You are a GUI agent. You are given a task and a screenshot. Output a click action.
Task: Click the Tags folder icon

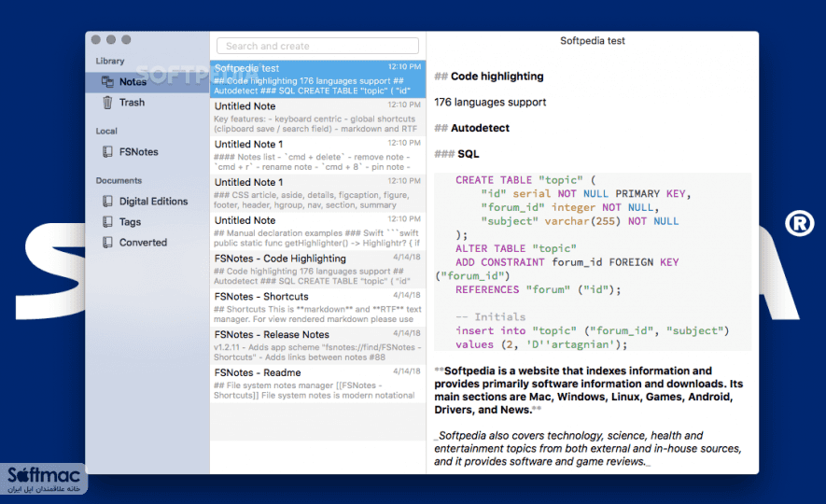(x=107, y=222)
